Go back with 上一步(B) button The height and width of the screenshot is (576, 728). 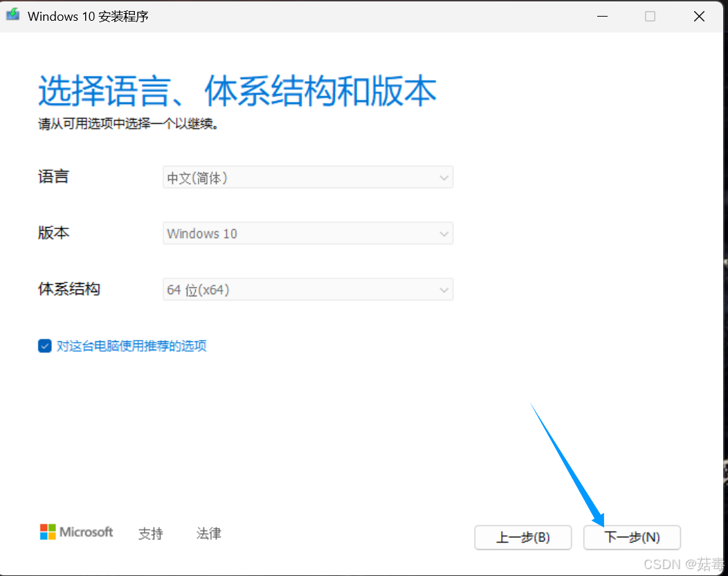click(x=522, y=537)
